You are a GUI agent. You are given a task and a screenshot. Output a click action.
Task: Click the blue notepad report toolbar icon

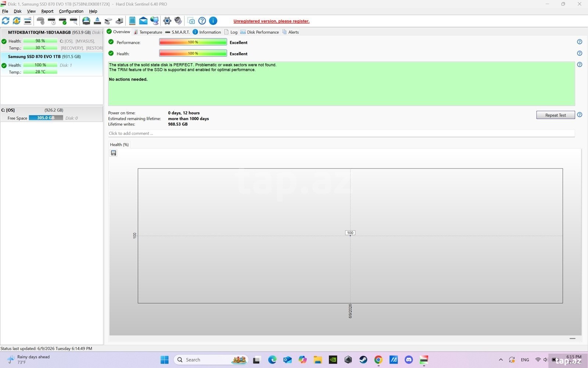[132, 21]
